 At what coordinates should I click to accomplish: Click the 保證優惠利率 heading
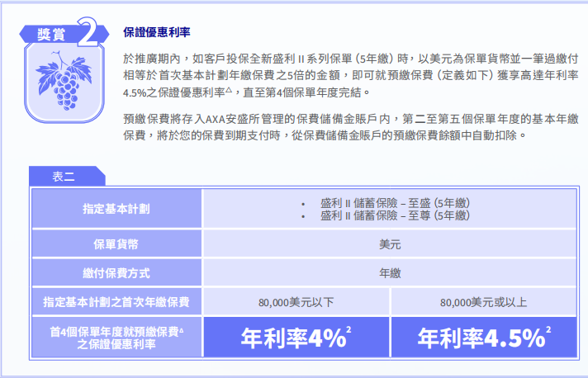[x=156, y=31]
